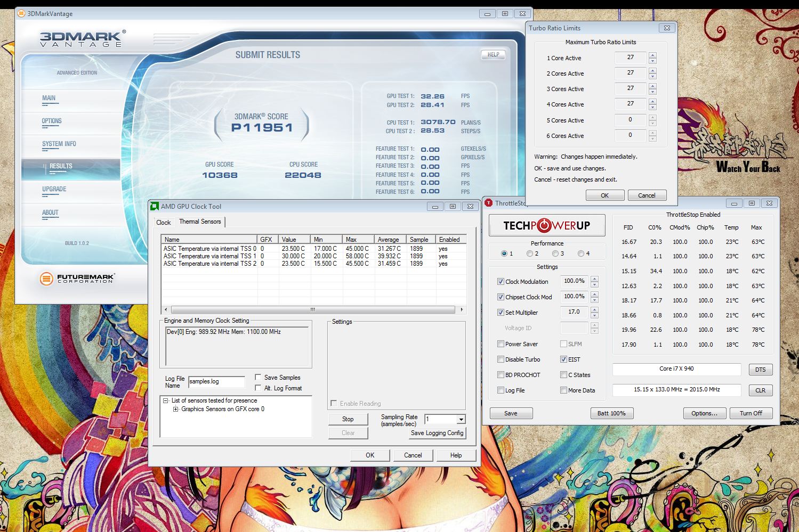Click the DTS button
The width and height of the screenshot is (799, 532).
click(x=761, y=370)
